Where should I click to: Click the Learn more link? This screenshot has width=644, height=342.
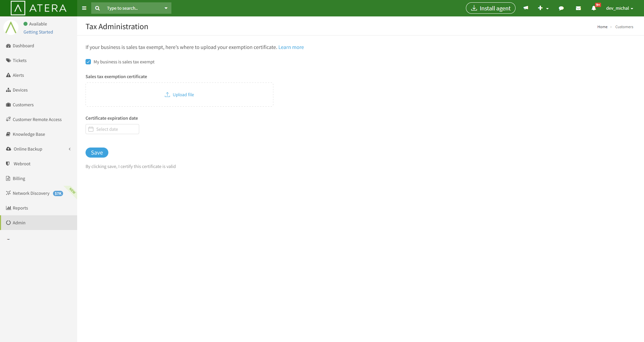pos(291,47)
